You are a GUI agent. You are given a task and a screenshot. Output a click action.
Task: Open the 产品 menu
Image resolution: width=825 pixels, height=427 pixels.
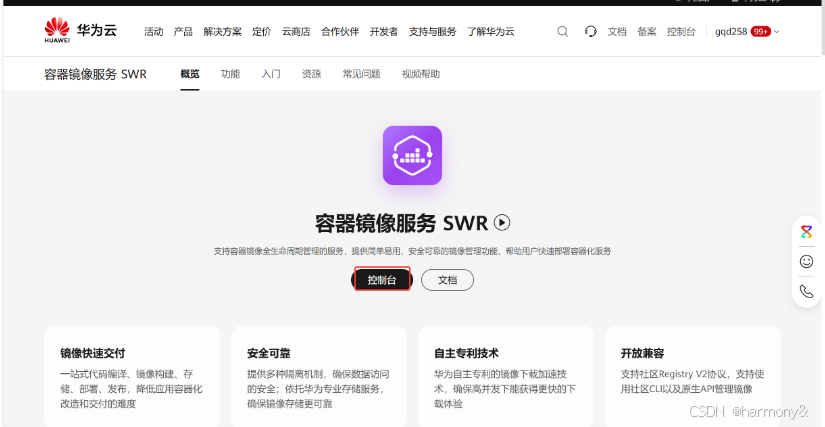(x=183, y=32)
